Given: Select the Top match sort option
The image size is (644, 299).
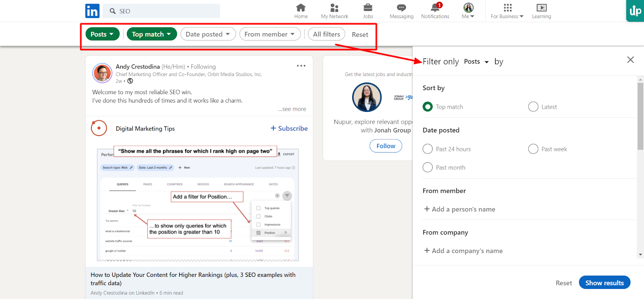Looking at the screenshot, I should pyautogui.click(x=427, y=107).
